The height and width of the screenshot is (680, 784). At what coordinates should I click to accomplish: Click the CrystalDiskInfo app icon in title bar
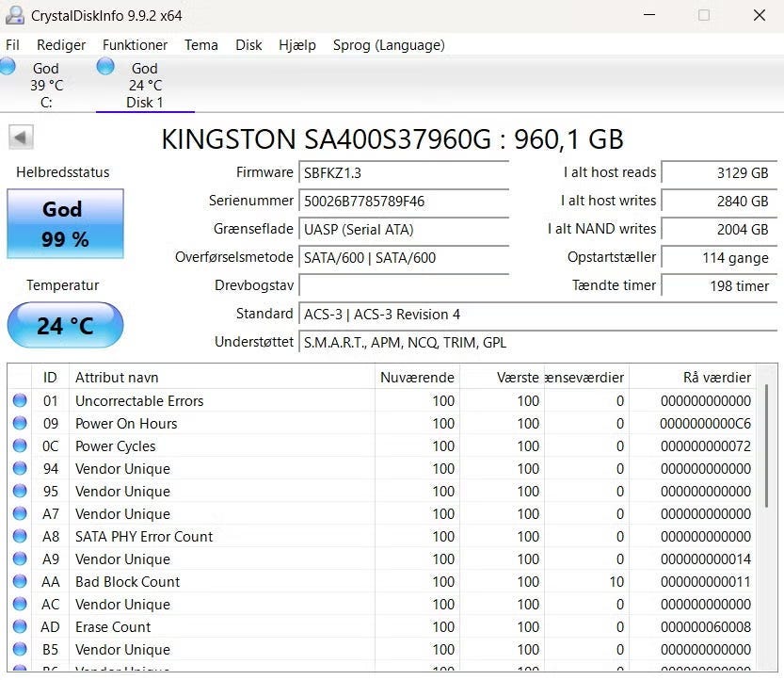(14, 15)
